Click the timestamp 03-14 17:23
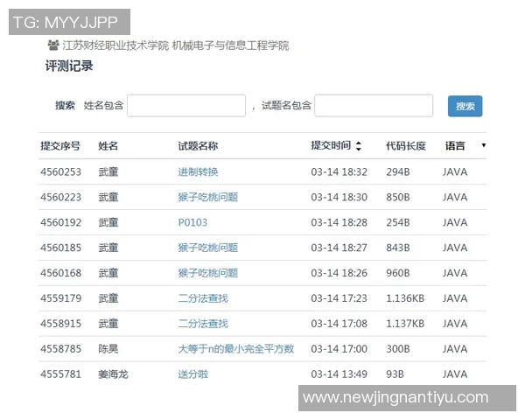525x420 pixels. 339,298
